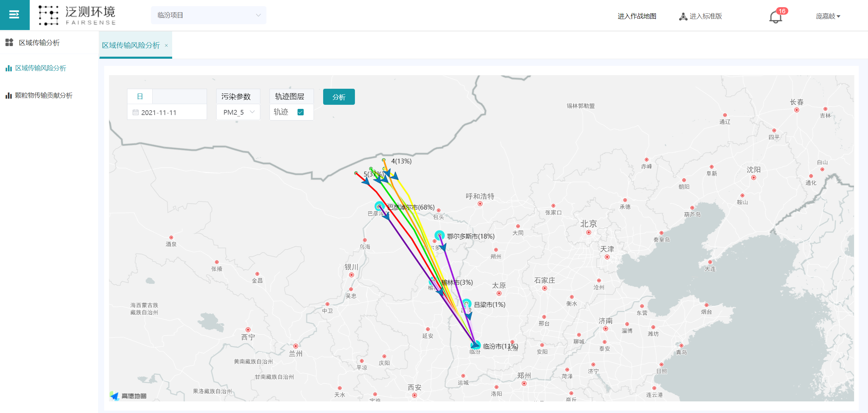This screenshot has width=868, height=413.
Task: Click the 太原 city marker dot
Action: pos(499,293)
